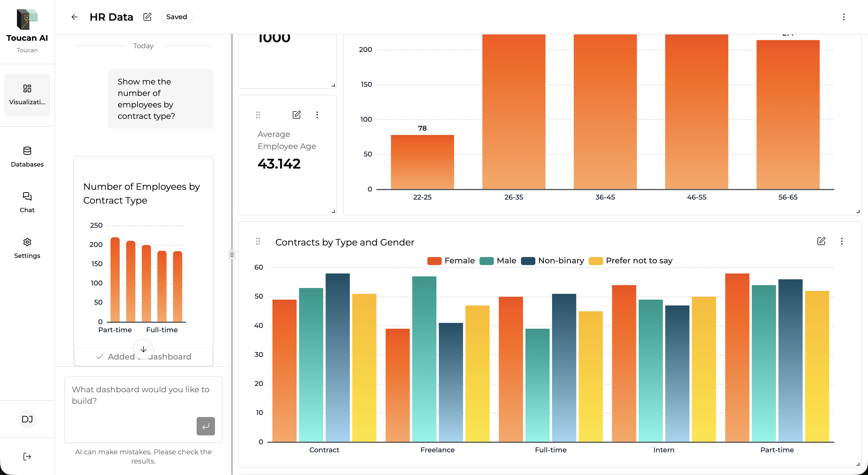Click the back arrow next to HR Data

(x=74, y=17)
